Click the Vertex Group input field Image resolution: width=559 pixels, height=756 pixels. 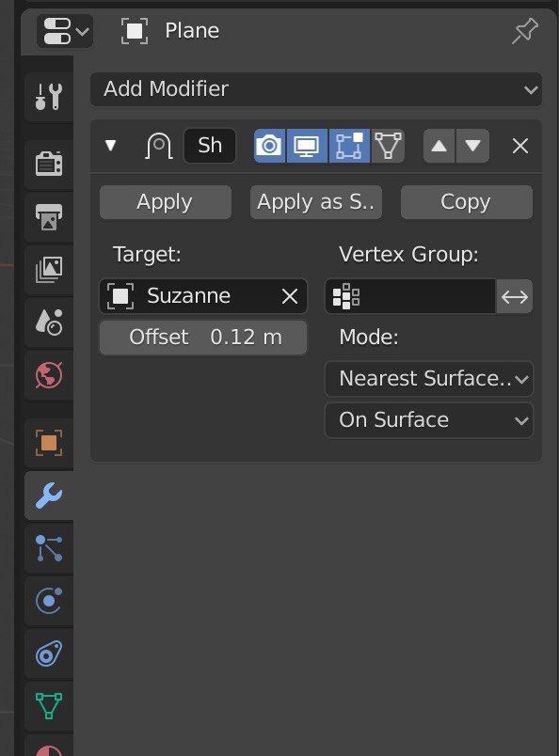pos(410,296)
